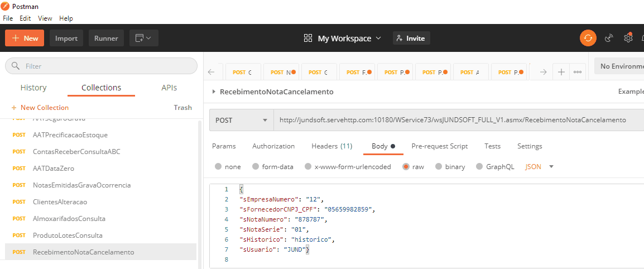
Task: Open the ClientesAlteracao request in collection
Action: tap(60, 201)
